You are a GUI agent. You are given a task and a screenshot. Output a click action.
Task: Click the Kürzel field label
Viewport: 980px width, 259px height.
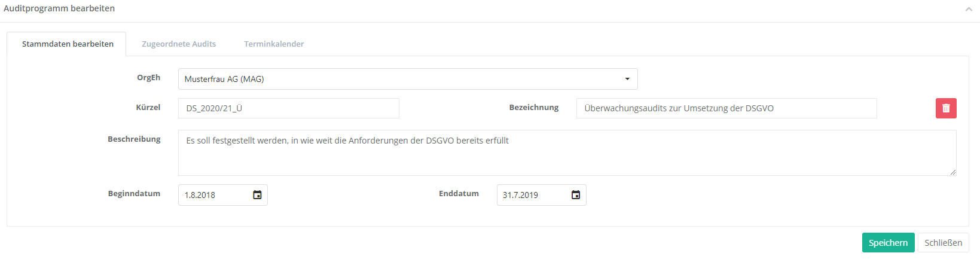(x=148, y=108)
